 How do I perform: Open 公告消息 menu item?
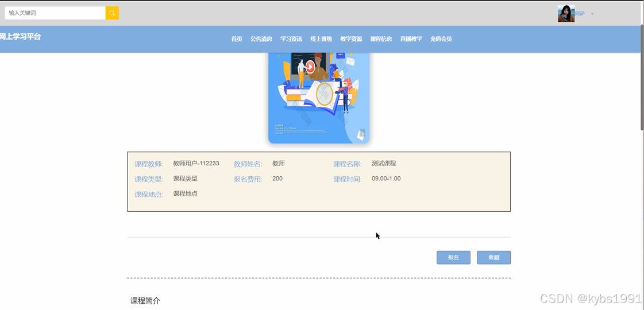[261, 39]
